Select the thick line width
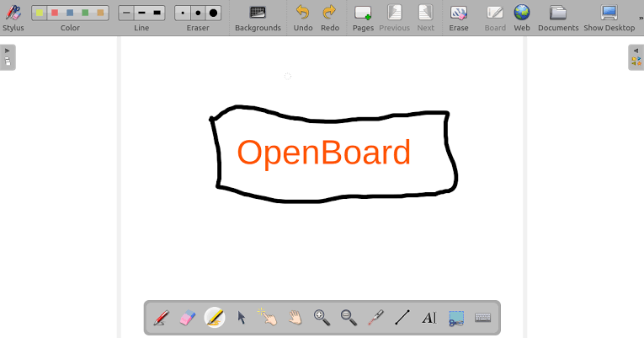 [157, 13]
